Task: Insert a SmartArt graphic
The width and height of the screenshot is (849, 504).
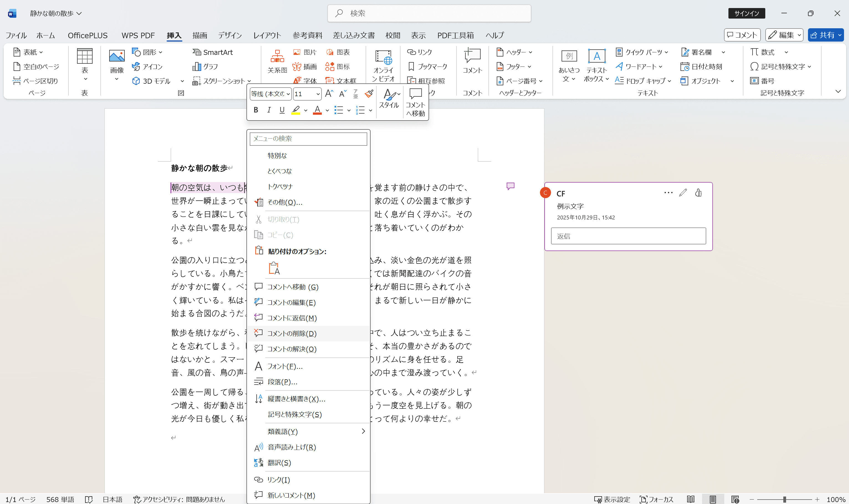Action: (213, 52)
